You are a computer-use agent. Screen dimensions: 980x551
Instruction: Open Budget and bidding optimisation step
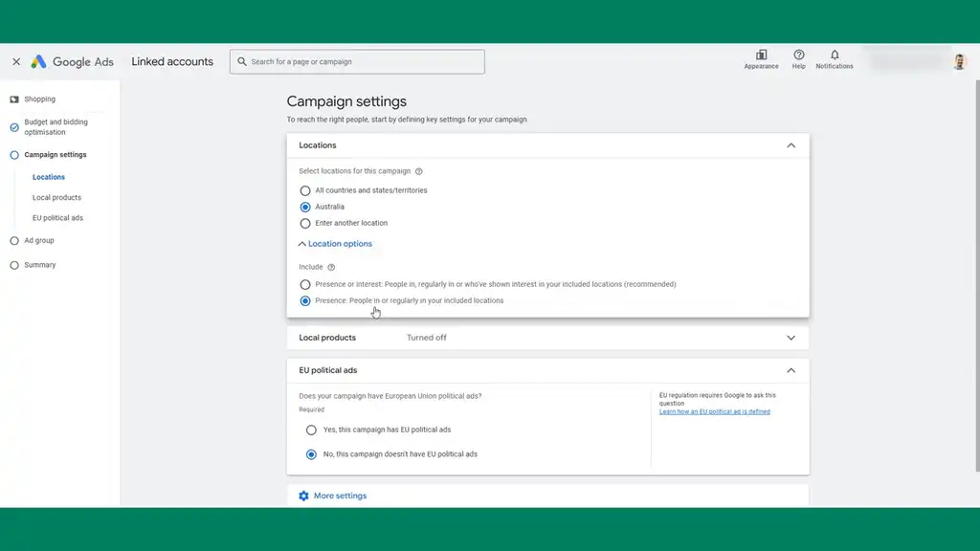56,127
